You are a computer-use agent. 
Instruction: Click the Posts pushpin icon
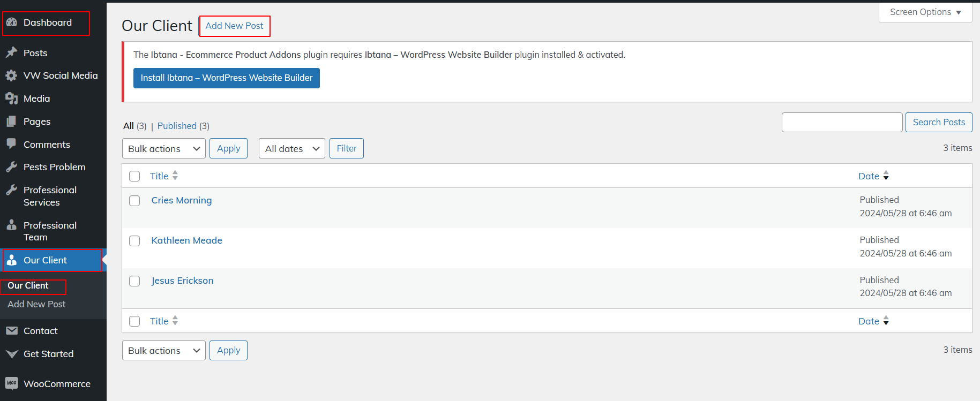point(11,52)
